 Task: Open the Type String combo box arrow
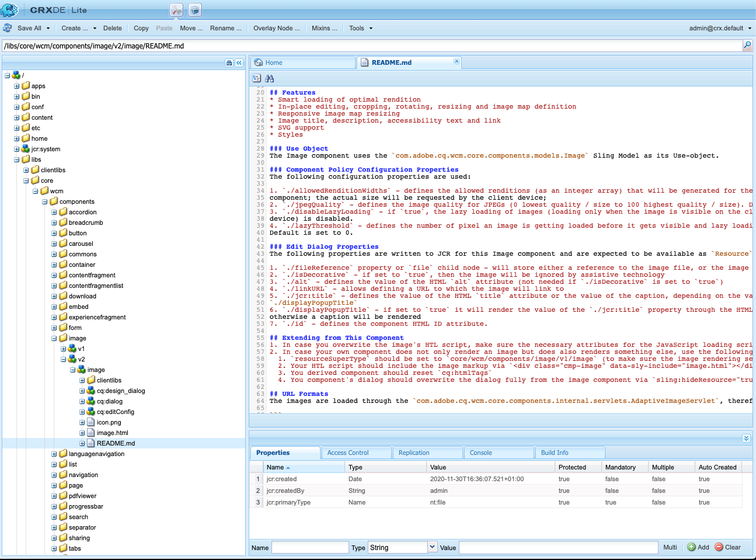(433, 547)
